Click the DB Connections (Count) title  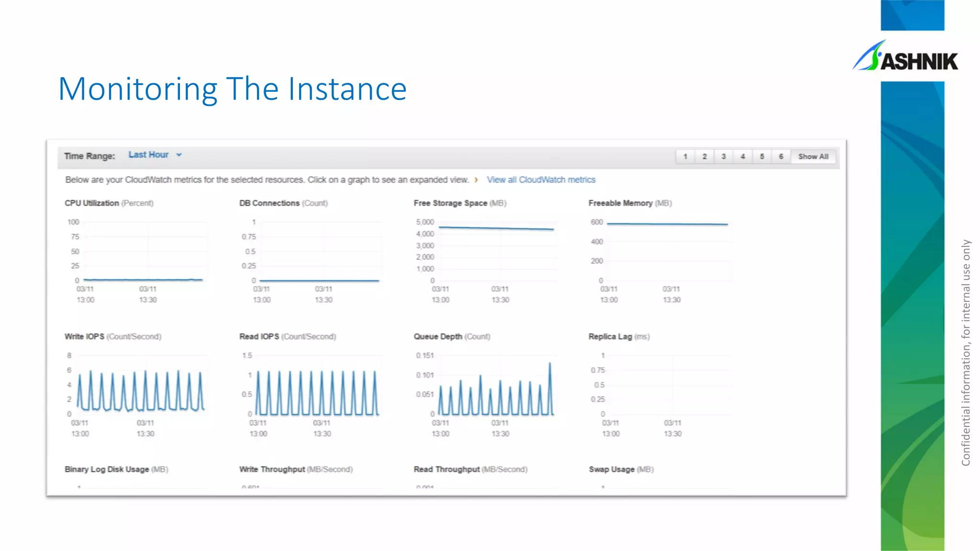click(284, 203)
